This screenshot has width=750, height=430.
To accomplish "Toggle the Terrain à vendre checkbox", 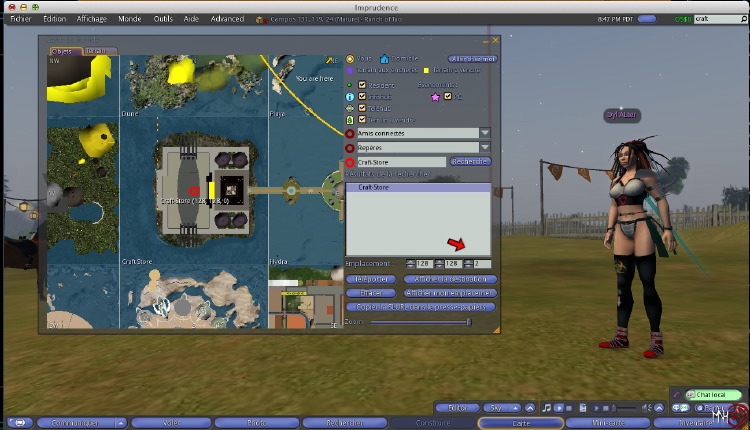I will tap(362, 120).
